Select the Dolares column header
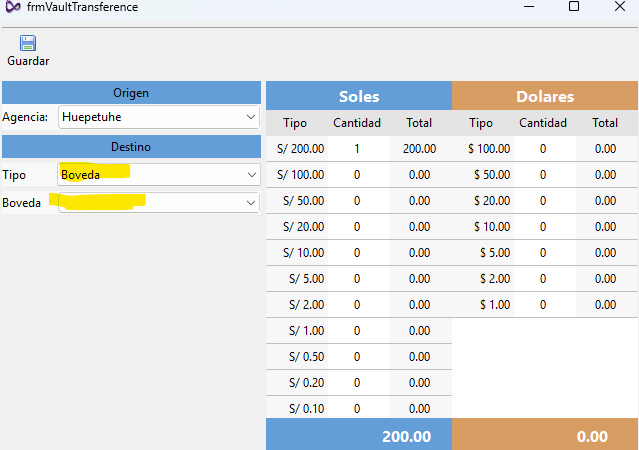The height and width of the screenshot is (450, 639). tap(545, 97)
